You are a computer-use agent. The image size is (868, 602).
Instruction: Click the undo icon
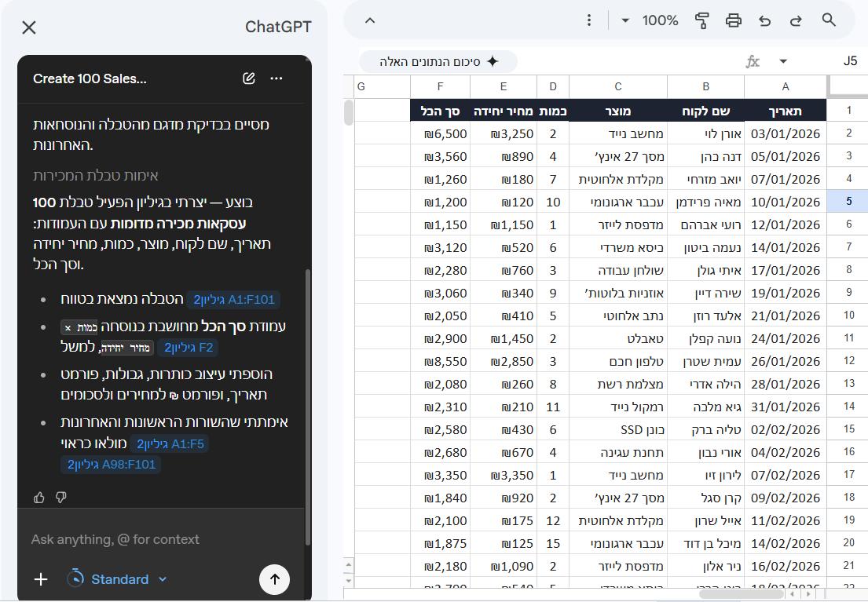coord(765,20)
